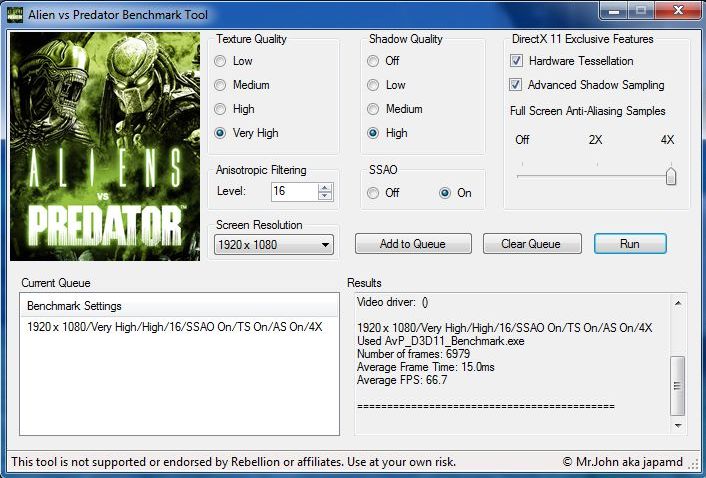Screen dimensions: 706x478
Task: Click the app icon in title bar
Action: point(14,14)
